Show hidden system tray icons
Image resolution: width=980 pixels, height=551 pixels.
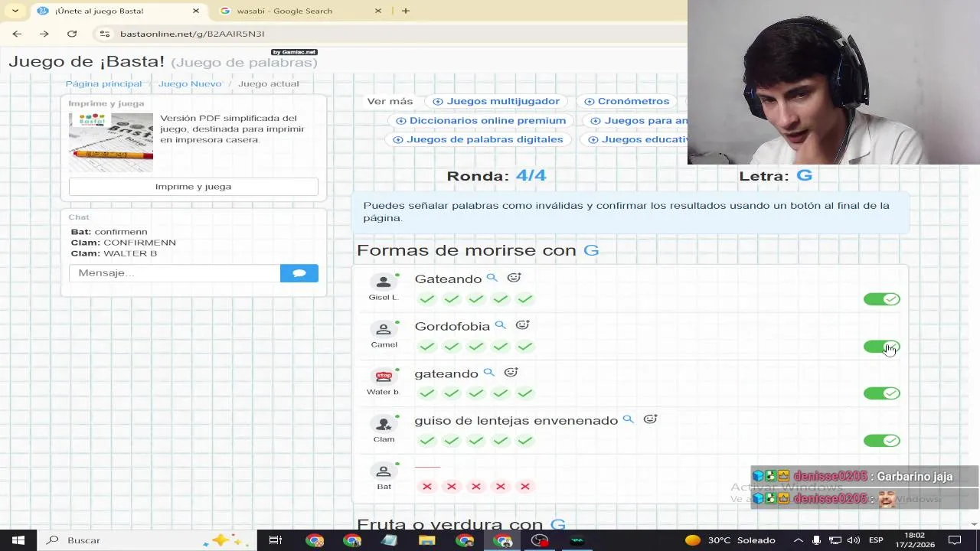coord(799,540)
